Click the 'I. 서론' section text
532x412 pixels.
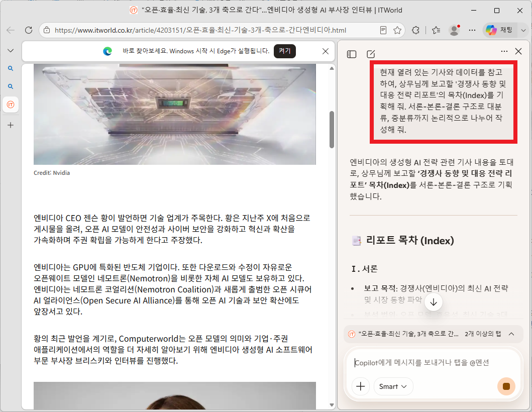(x=364, y=269)
